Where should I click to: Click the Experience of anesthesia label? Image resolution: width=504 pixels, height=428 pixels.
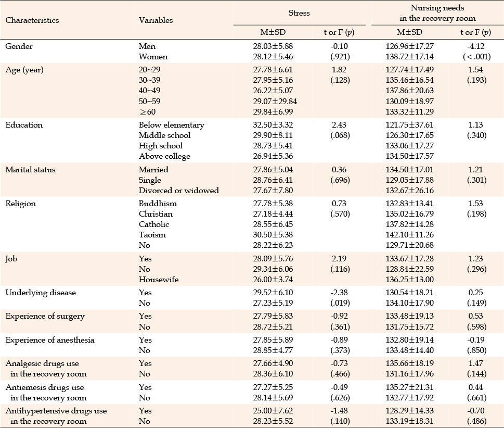coord(50,340)
